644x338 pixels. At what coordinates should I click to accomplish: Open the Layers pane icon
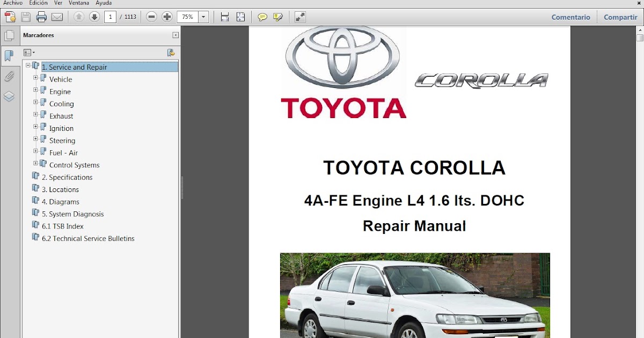[9, 97]
